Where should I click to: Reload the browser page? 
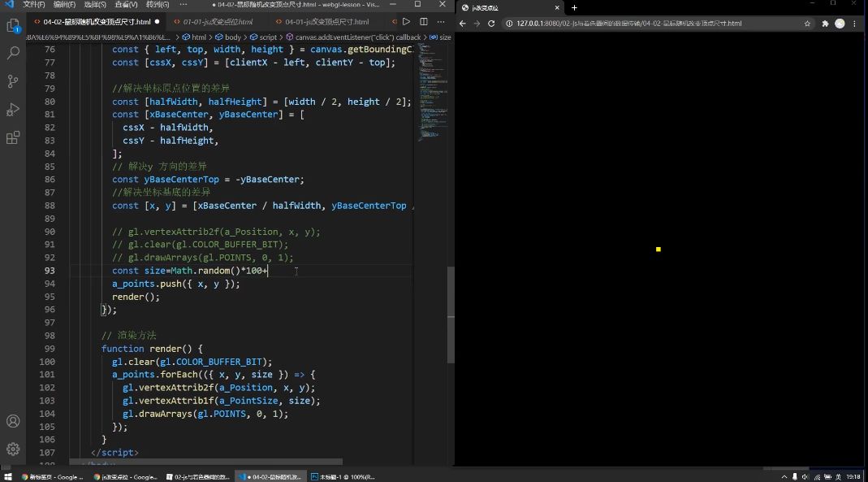(x=491, y=24)
